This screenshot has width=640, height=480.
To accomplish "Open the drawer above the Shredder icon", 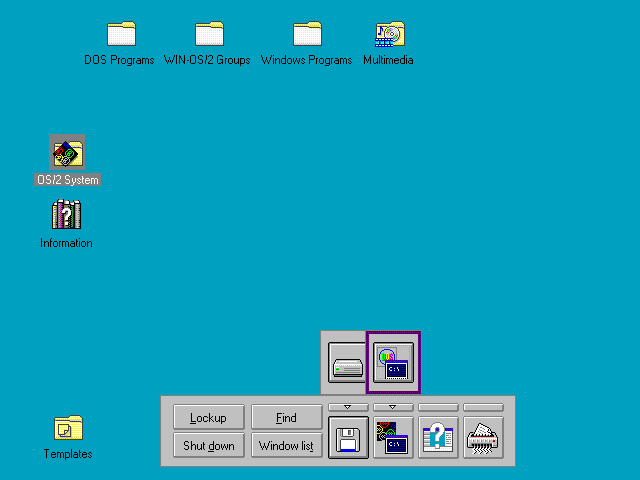I will (483, 407).
